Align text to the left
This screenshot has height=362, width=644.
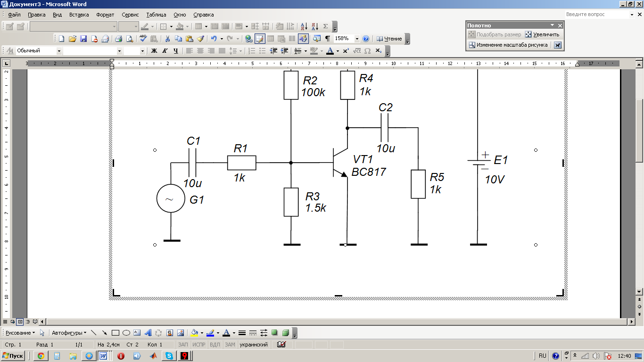point(189,50)
